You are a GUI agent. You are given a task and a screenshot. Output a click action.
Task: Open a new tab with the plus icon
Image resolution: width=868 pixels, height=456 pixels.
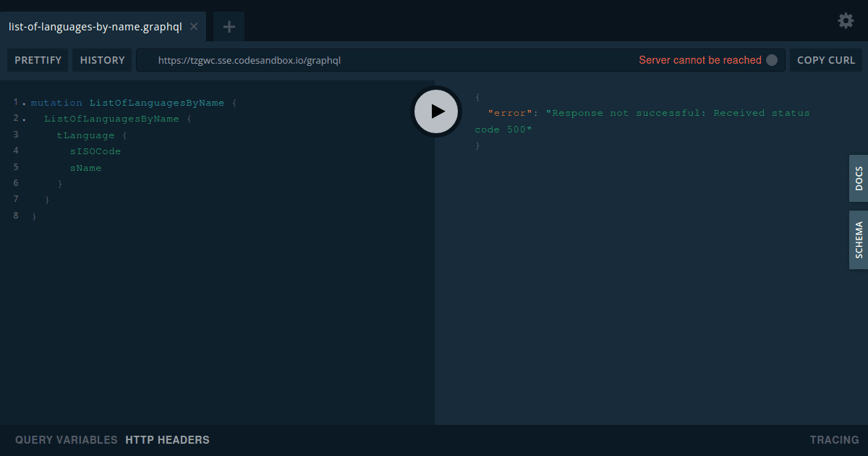(229, 26)
